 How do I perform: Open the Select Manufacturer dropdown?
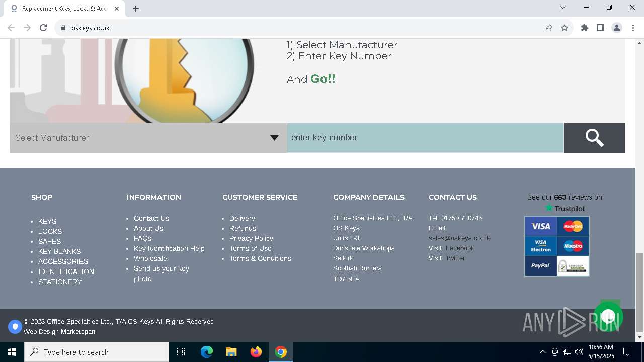pos(148,138)
